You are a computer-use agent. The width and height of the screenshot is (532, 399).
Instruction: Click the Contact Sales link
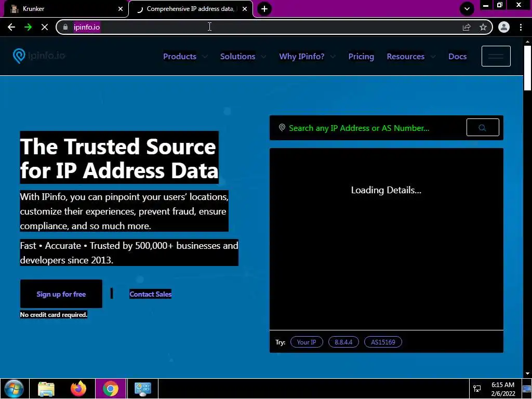150,294
